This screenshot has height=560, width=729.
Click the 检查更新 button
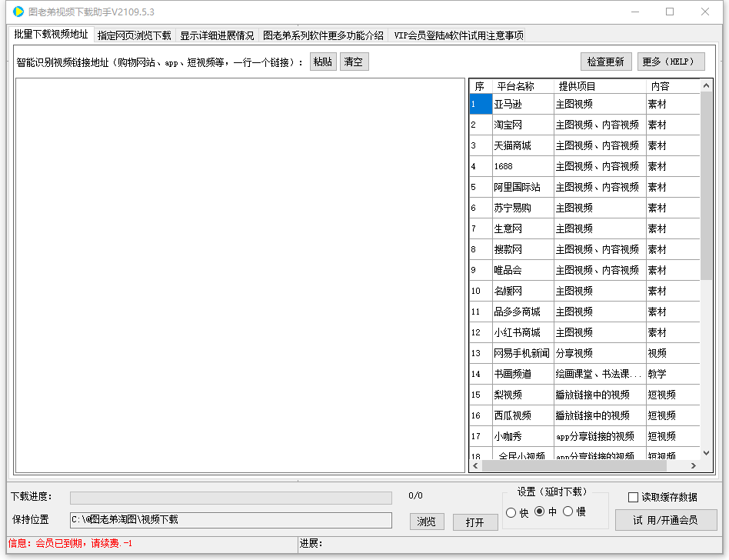click(605, 62)
